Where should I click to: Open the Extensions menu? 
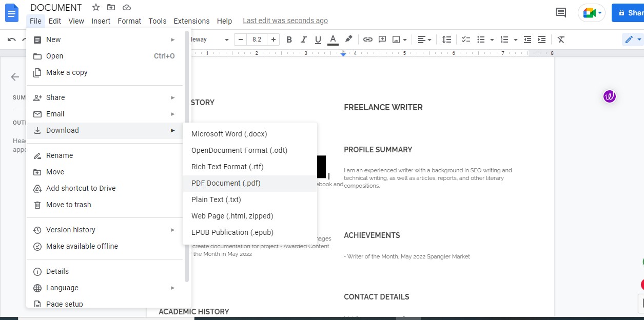point(191,21)
